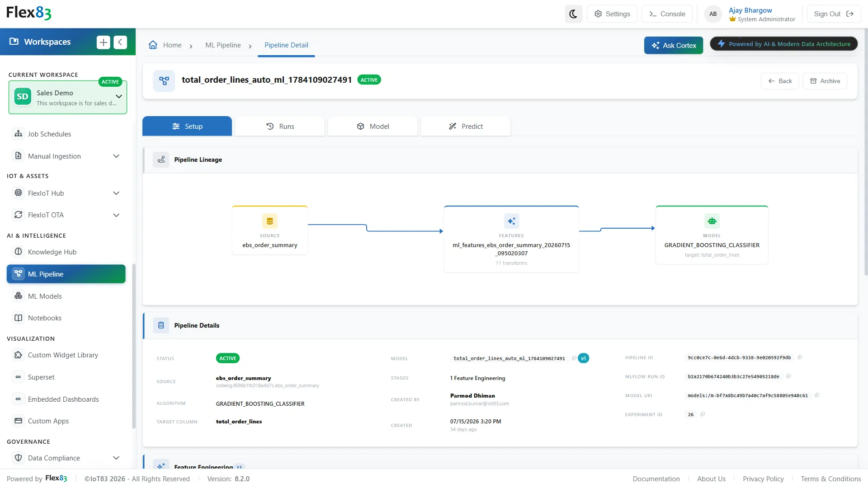Click the features node in lineage
Screen dimensions: 868x488
(x=511, y=239)
